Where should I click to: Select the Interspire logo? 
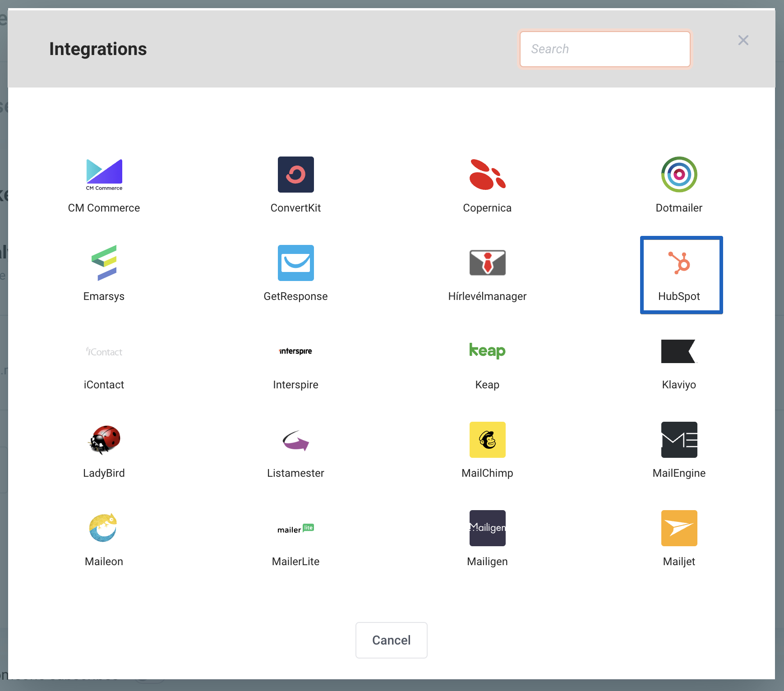pyautogui.click(x=296, y=351)
